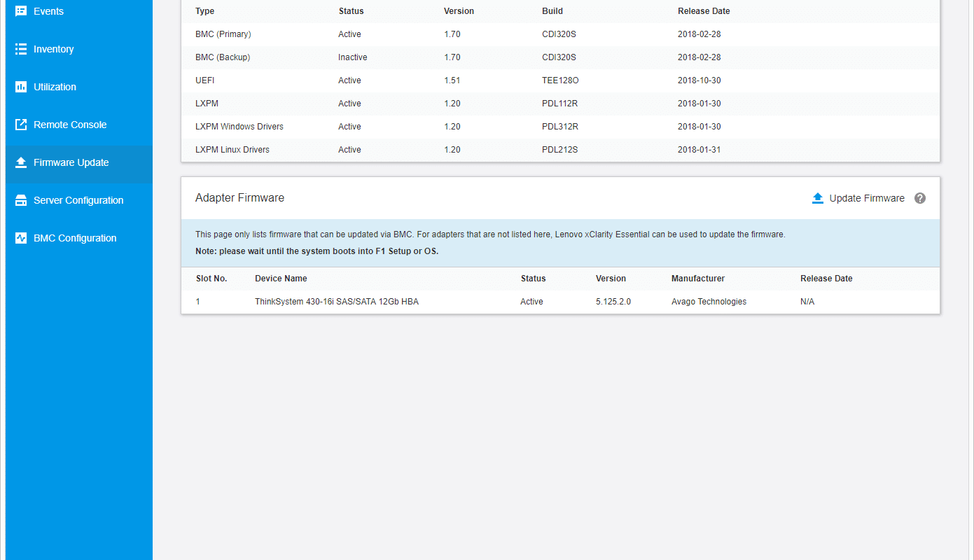Click the BMC Configuration pulse icon
Image resolution: width=974 pixels, height=560 pixels.
point(21,238)
